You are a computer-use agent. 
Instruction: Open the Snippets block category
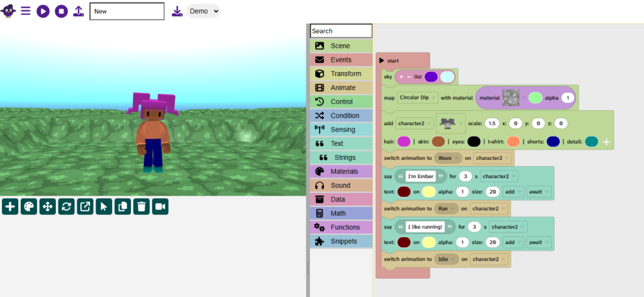coord(341,241)
